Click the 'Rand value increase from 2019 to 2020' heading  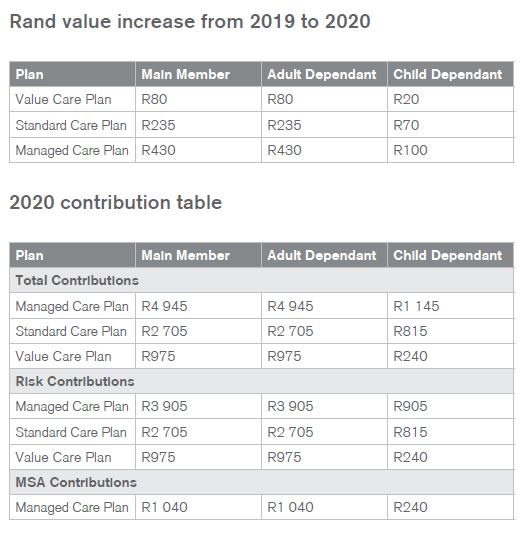[x=190, y=21]
